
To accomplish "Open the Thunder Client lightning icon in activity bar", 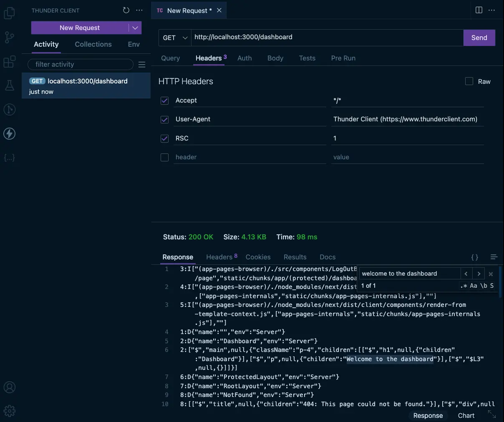I will [x=9, y=134].
